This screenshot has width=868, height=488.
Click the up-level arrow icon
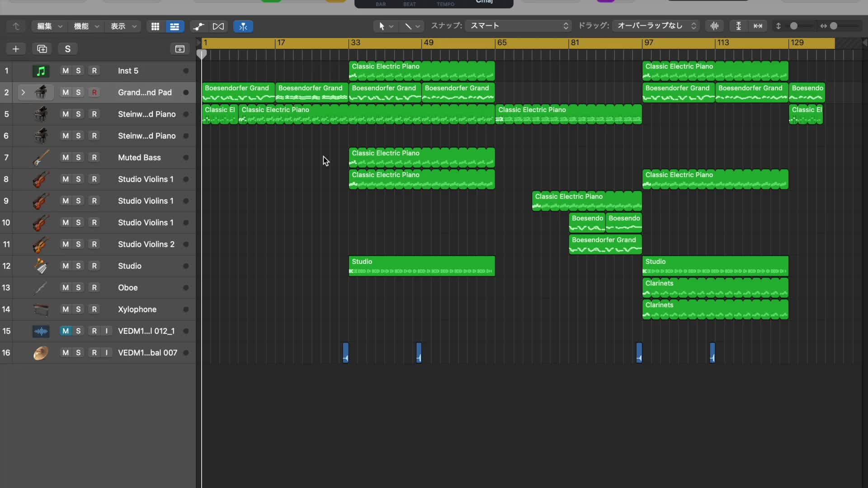pyautogui.click(x=16, y=26)
